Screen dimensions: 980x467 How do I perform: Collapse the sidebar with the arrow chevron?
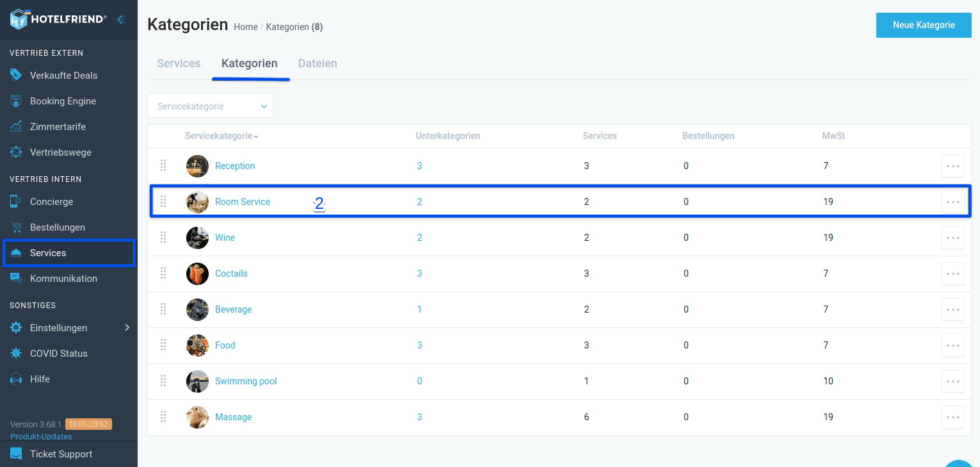pyautogui.click(x=121, y=19)
